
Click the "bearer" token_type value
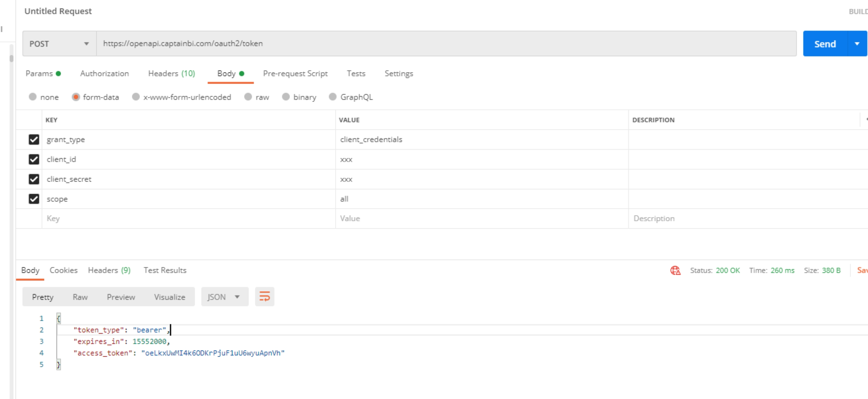[x=150, y=330]
